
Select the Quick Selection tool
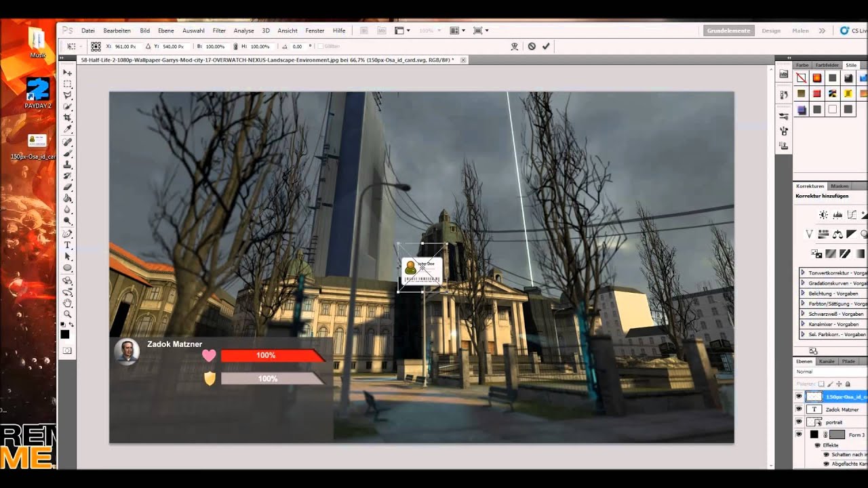[x=67, y=106]
